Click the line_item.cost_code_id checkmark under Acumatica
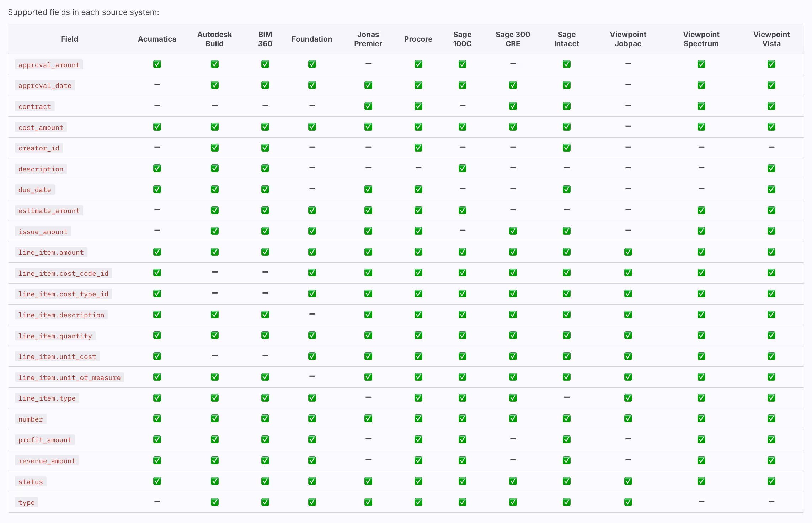The width and height of the screenshot is (812, 523). point(157,273)
